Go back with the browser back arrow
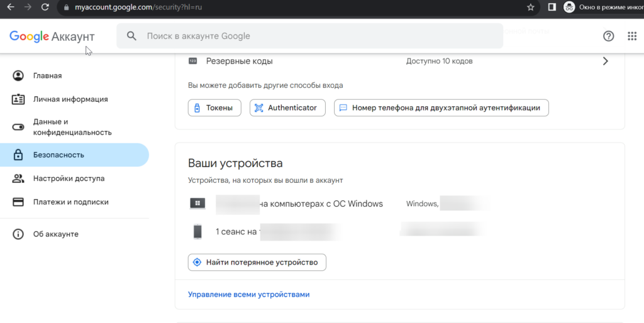 pyautogui.click(x=11, y=7)
